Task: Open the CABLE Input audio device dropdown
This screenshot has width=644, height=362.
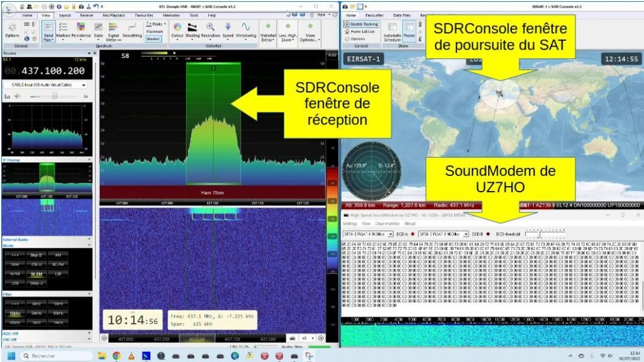Action: [x=45, y=85]
